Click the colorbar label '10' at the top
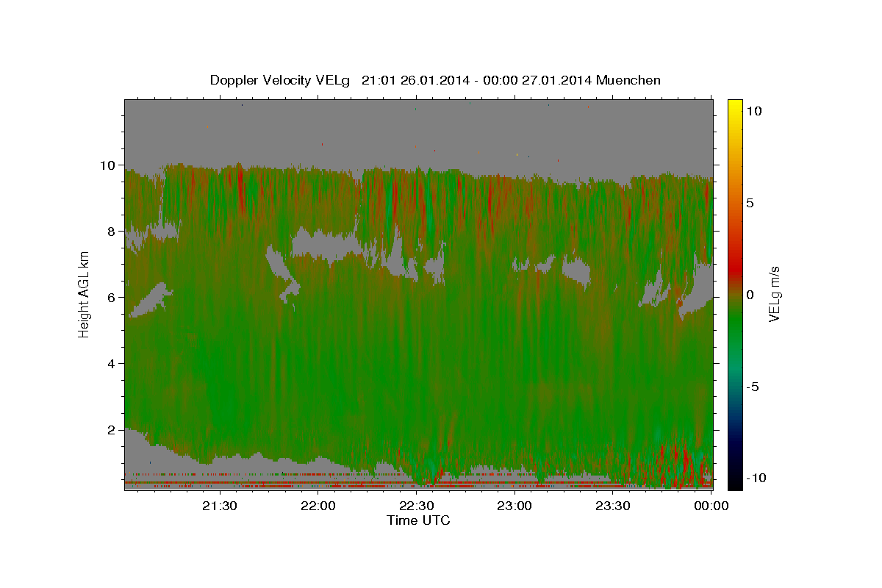882x588 pixels. coord(753,111)
